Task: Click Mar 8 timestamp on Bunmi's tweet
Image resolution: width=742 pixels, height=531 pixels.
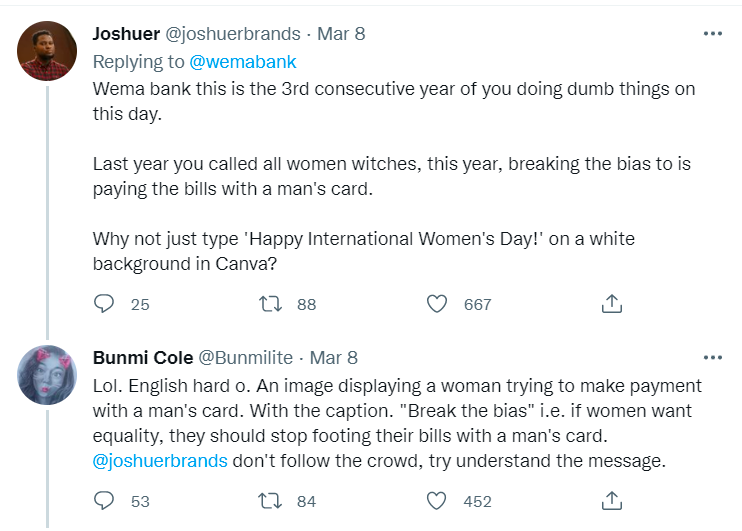Action: tap(333, 357)
